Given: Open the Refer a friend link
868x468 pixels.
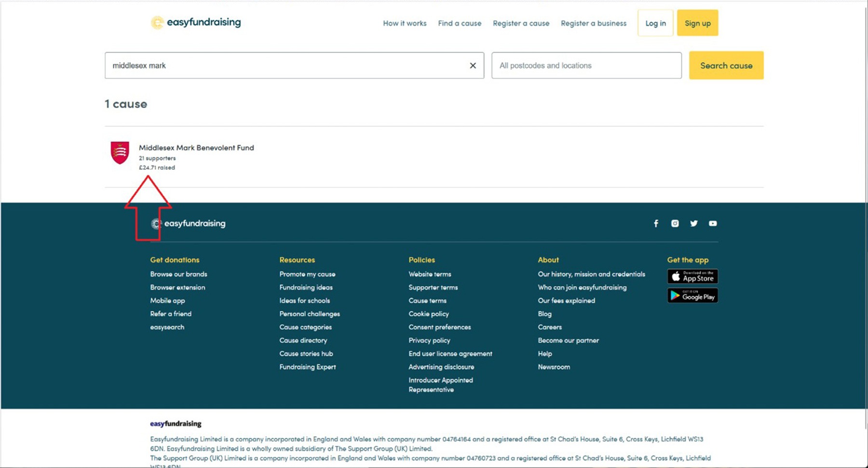Looking at the screenshot, I should (171, 314).
